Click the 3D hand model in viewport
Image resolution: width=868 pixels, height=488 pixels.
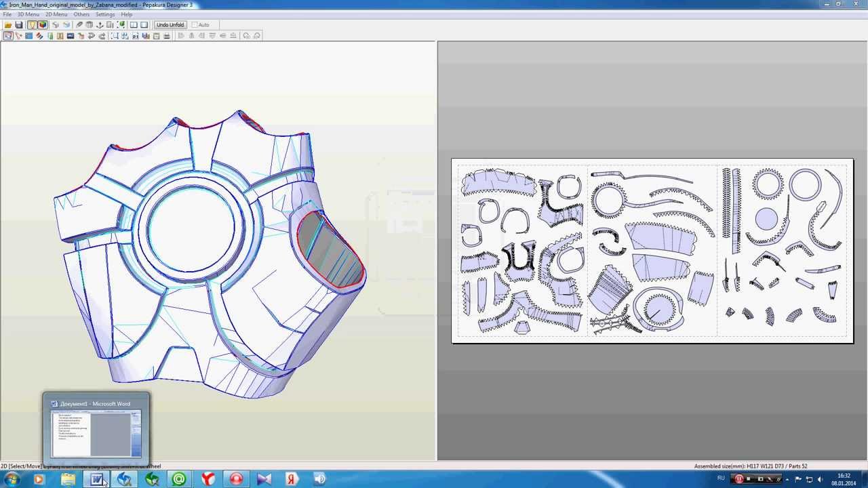[x=210, y=254]
